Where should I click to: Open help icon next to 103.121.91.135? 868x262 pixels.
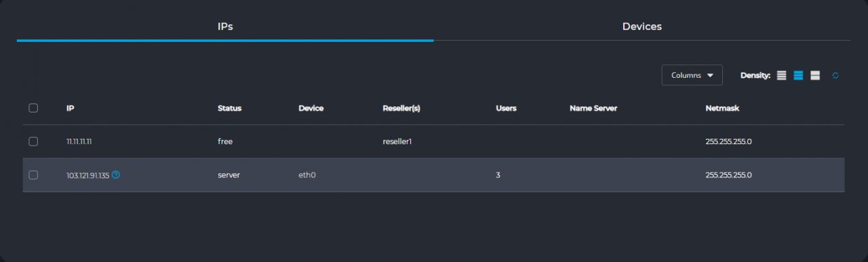[x=116, y=175]
